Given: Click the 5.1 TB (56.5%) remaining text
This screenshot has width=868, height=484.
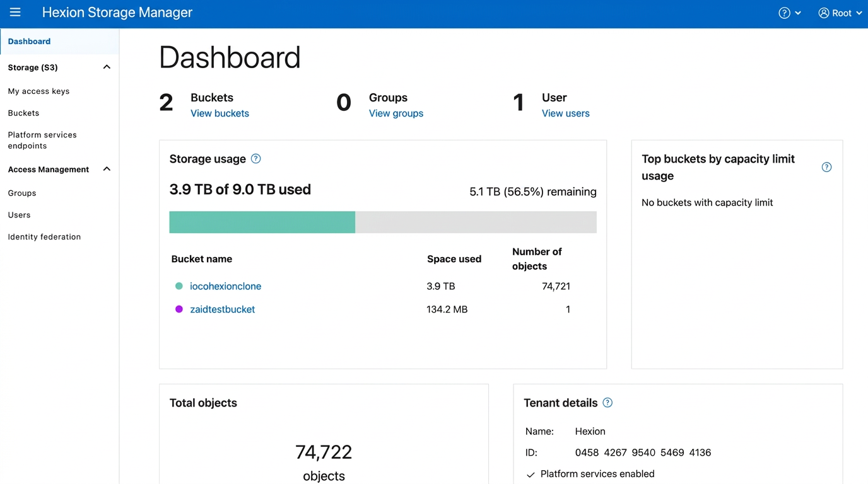Looking at the screenshot, I should [533, 192].
